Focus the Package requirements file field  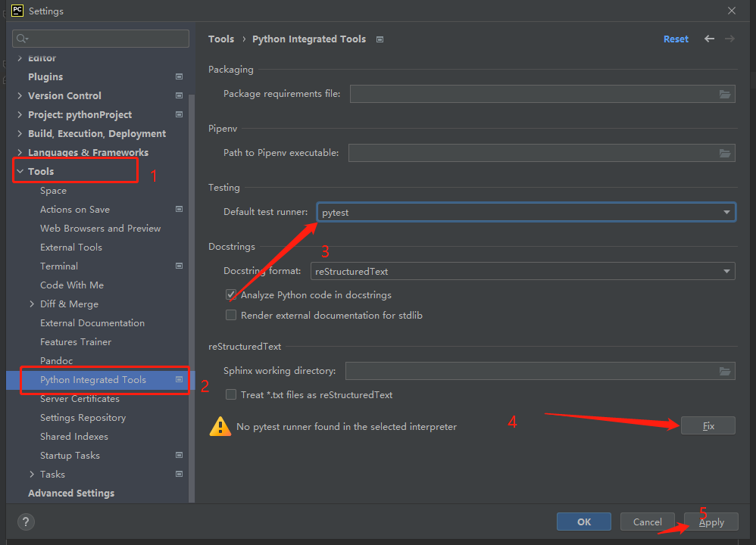coord(542,94)
